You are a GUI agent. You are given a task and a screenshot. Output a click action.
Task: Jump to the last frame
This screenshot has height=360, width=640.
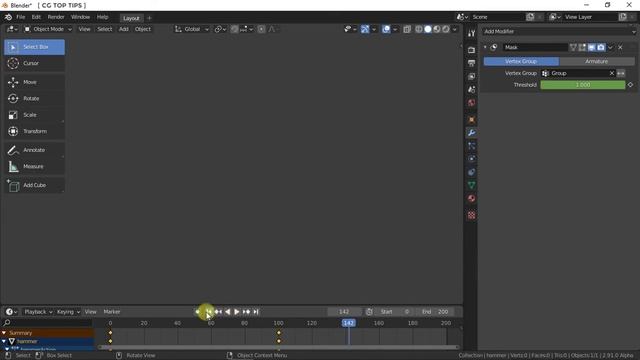(256, 312)
